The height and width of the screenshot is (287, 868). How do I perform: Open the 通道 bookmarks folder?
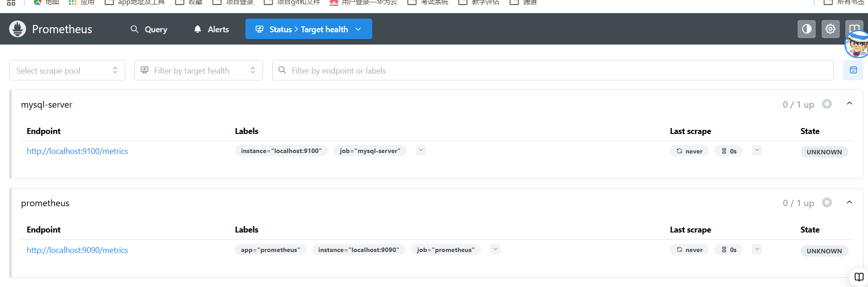point(524,2)
